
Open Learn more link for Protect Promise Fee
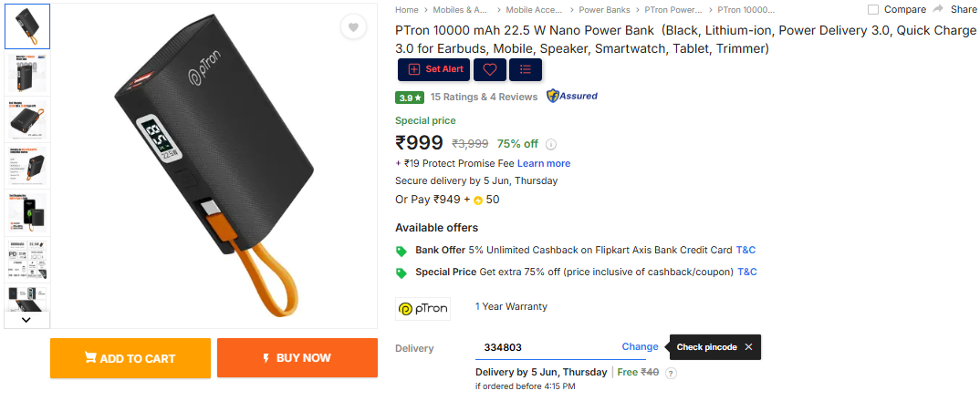[544, 163]
